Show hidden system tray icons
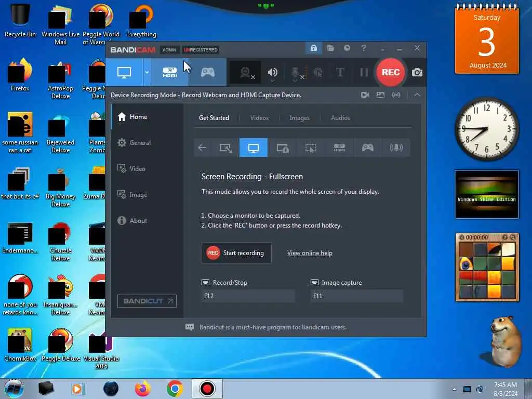 454,389
